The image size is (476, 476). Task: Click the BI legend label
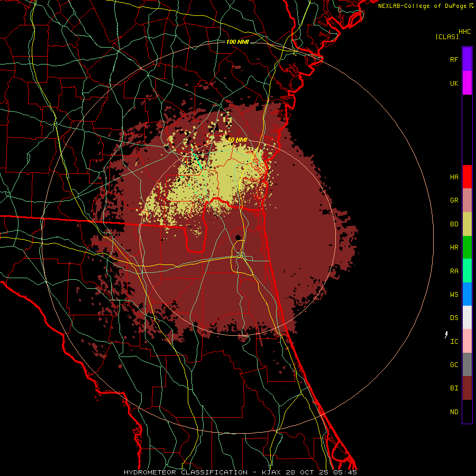pos(454,388)
